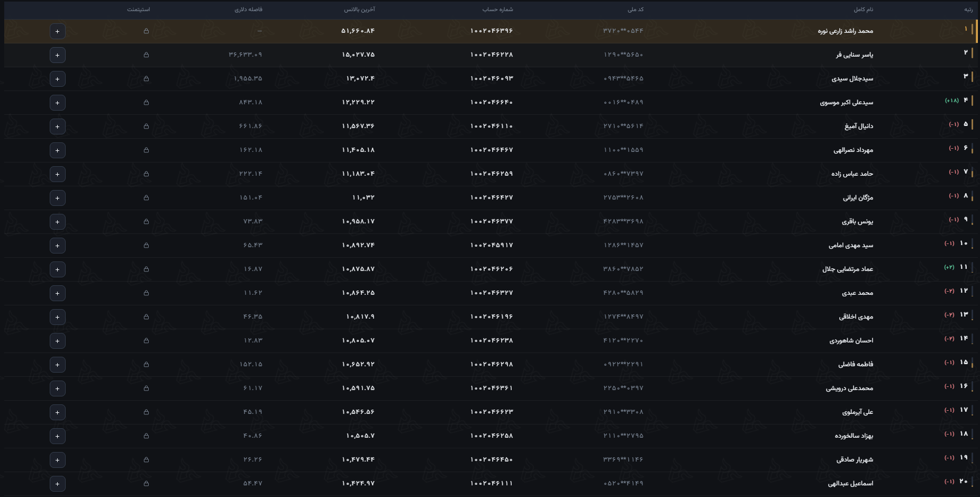The width and height of the screenshot is (980, 497).
Task: Click the آخرین بالانس column header
Action: coord(359,10)
